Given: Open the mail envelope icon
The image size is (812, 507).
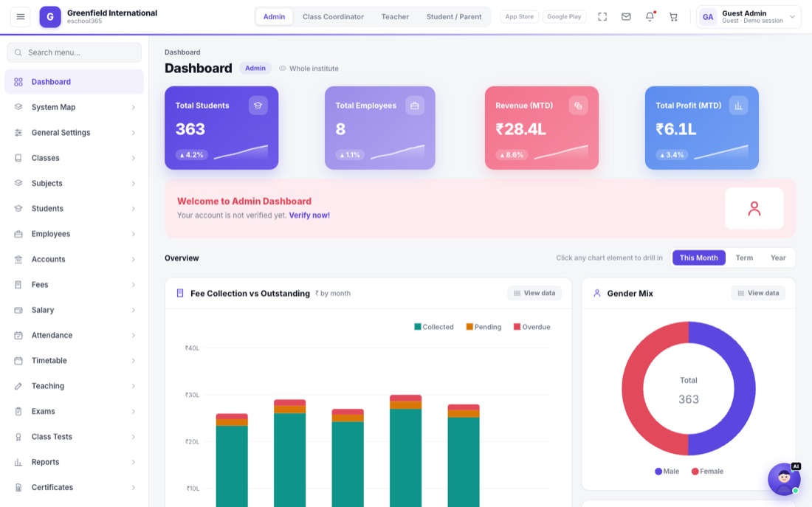Looking at the screenshot, I should [x=626, y=16].
